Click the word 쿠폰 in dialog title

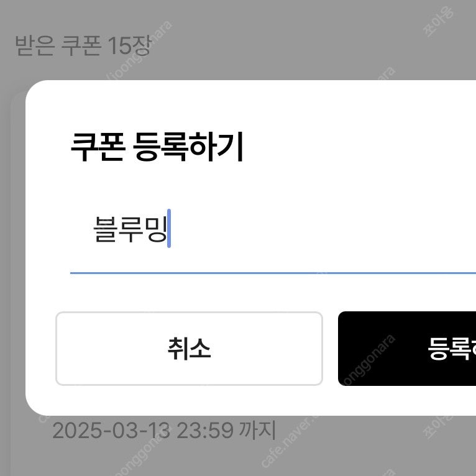coord(98,147)
